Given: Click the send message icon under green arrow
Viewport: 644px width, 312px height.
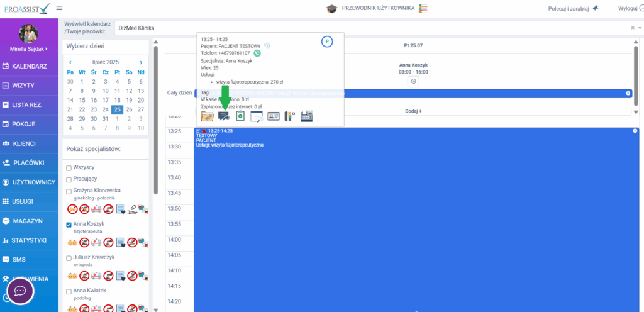Looking at the screenshot, I should [224, 116].
